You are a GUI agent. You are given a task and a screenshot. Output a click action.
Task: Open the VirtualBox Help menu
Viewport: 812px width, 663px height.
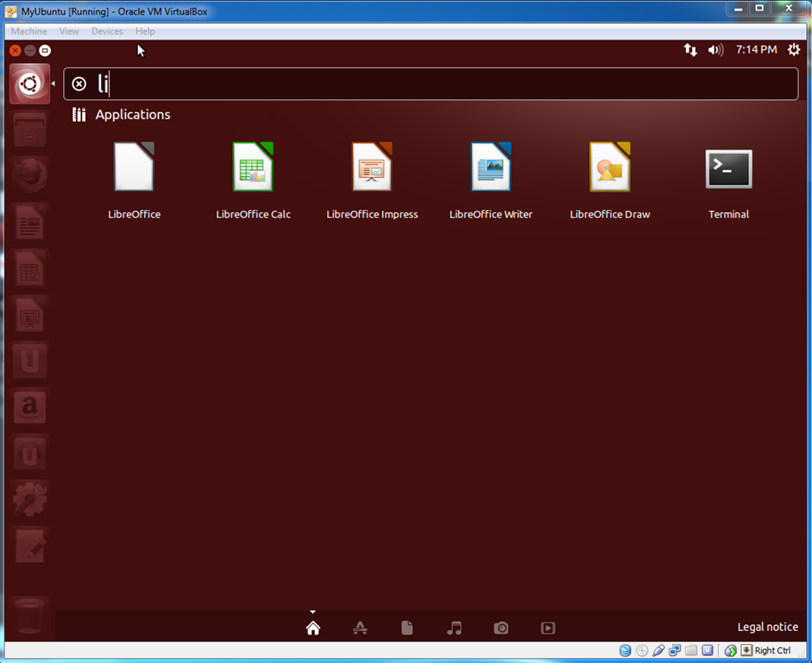[145, 31]
